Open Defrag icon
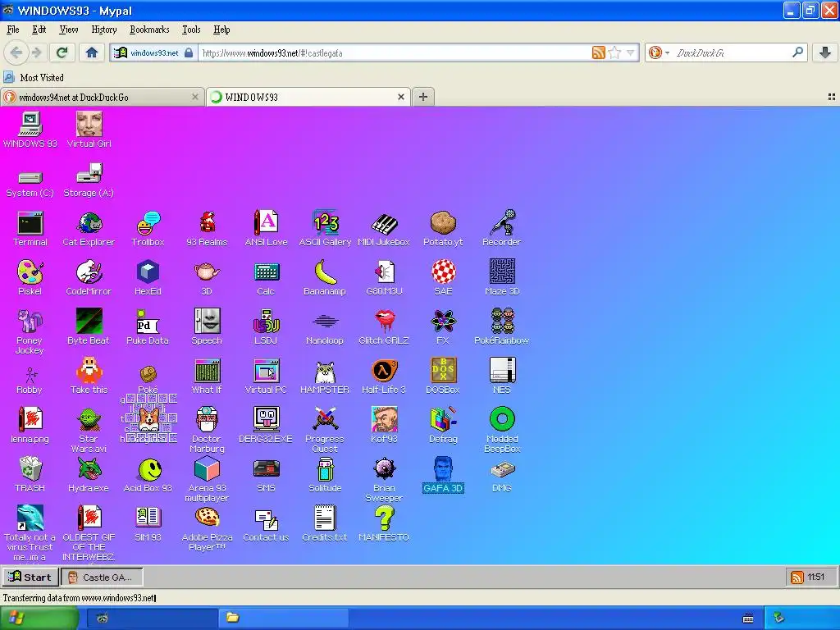 coord(443,426)
